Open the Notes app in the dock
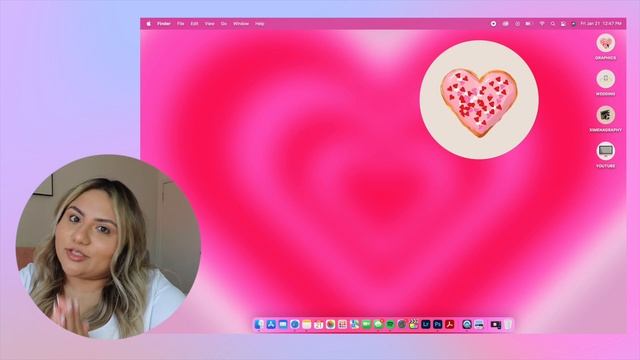 [307, 324]
